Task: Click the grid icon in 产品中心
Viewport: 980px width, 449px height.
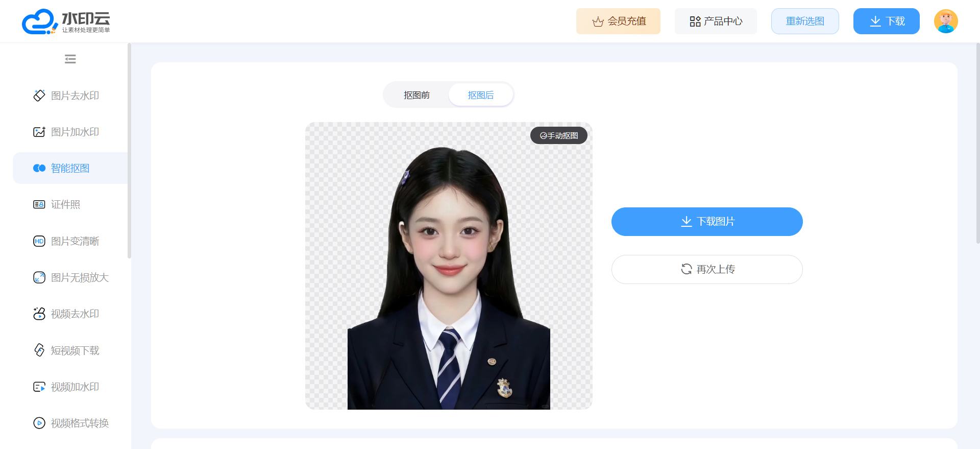Action: (x=695, y=21)
